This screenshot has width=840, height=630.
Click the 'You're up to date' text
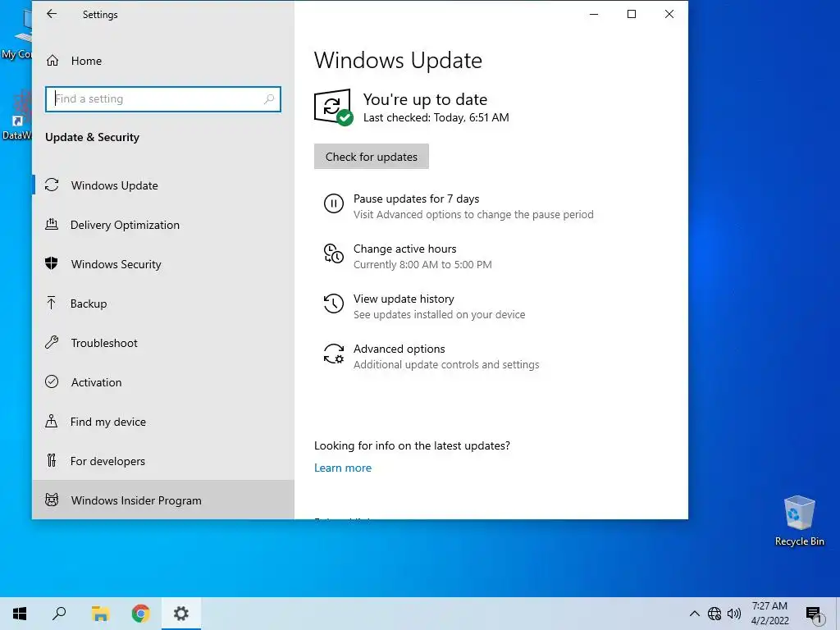pyautogui.click(x=426, y=99)
